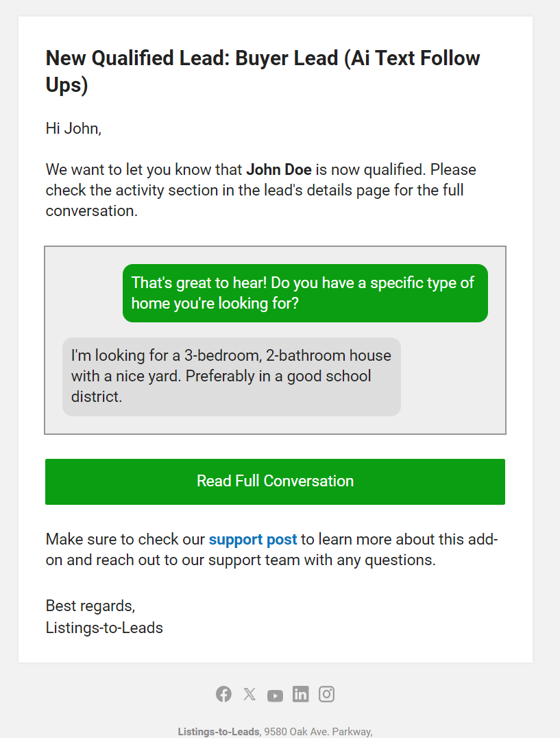The width and height of the screenshot is (560, 738).
Task: Click the bold Listings-to-Leads name in footer
Action: pos(218,732)
